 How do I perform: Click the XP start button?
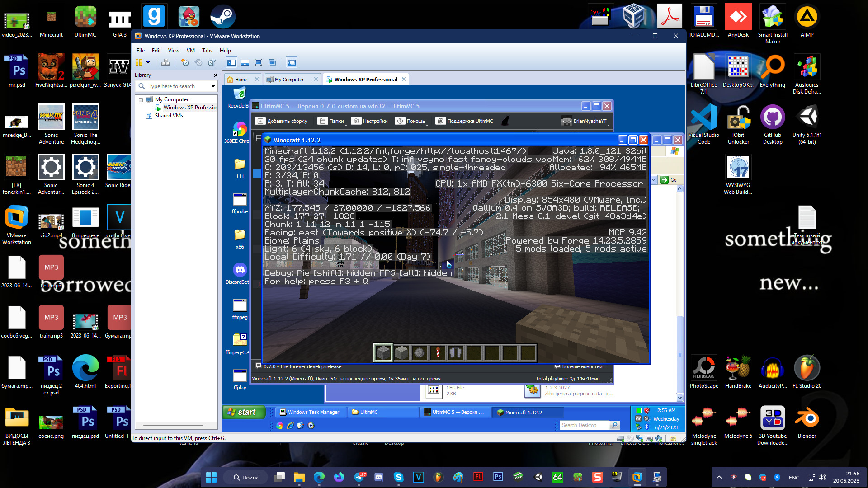243,412
